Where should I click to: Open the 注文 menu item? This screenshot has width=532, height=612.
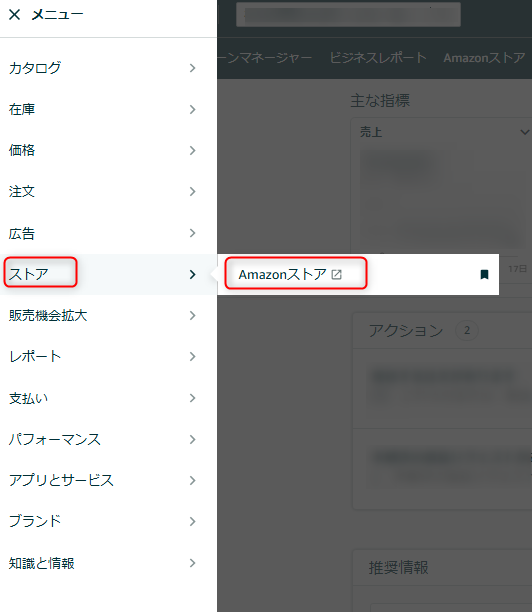pos(109,192)
